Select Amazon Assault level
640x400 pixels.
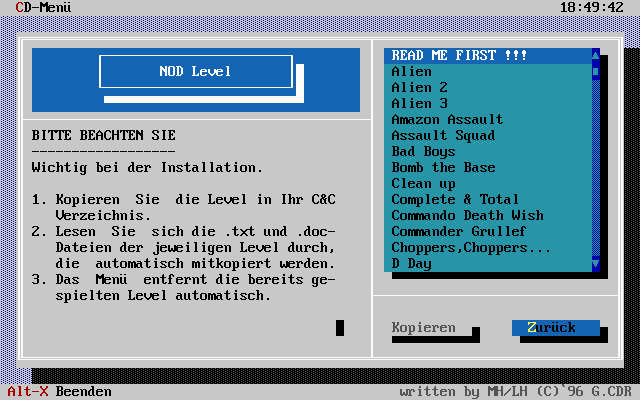tap(447, 120)
